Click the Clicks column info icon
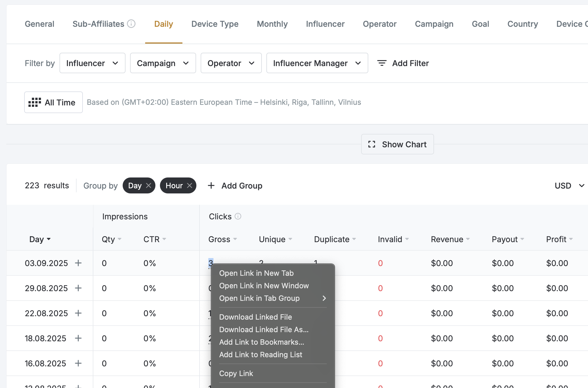The width and height of the screenshot is (588, 388). tap(238, 217)
